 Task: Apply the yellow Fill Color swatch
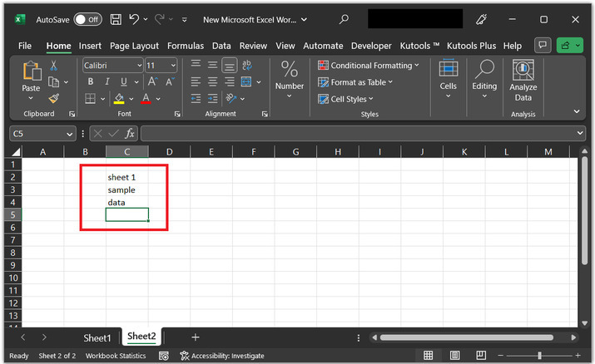click(119, 98)
